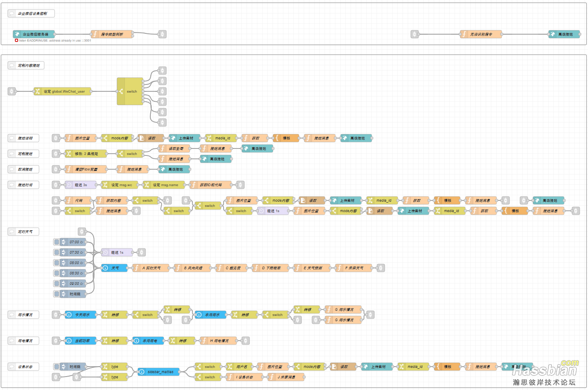Click the link-out node after 指令类型判断
The image size is (588, 390).
tap(162, 34)
